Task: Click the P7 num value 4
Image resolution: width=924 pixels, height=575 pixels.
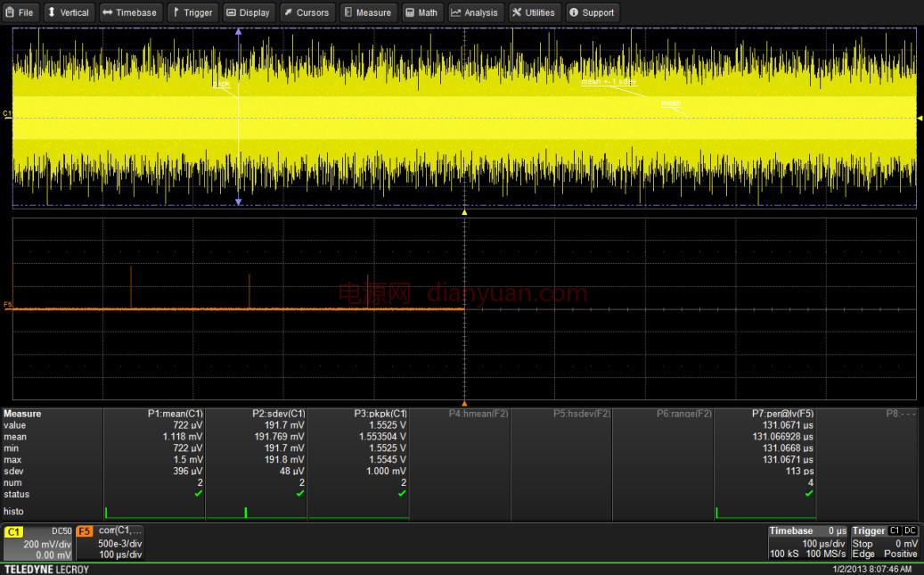Action: coord(811,482)
